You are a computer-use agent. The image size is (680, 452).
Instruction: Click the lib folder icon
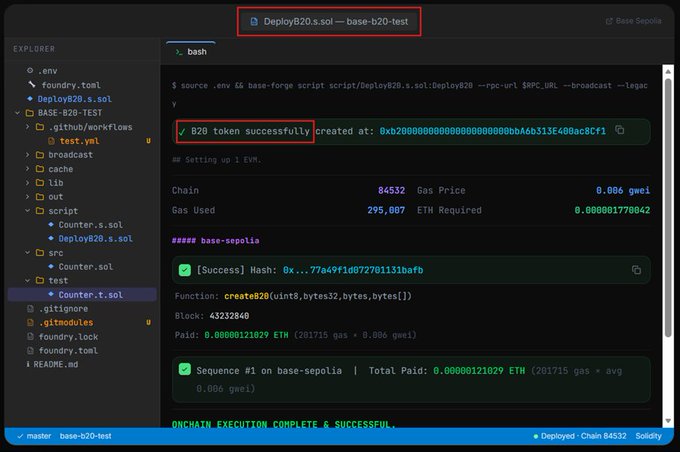[x=40, y=183]
